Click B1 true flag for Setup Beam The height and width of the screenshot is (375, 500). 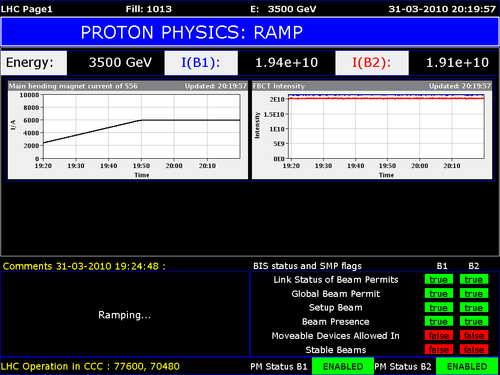point(439,307)
